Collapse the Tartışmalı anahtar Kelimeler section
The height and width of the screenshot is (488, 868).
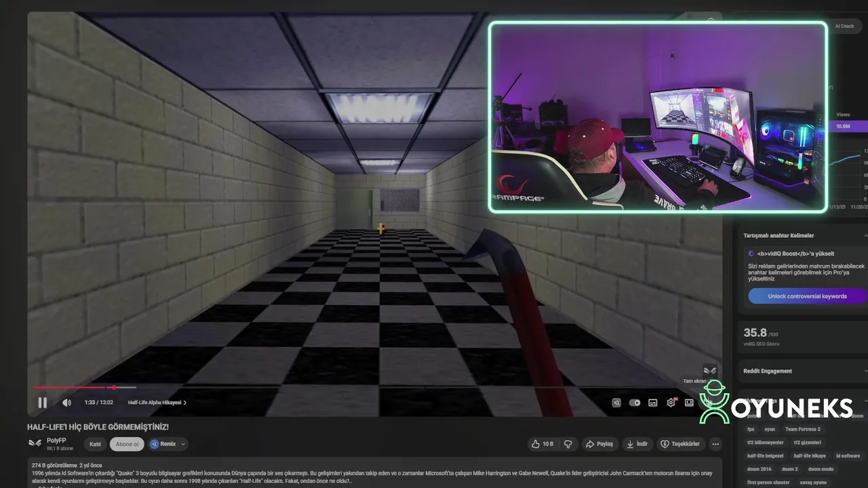click(865, 235)
